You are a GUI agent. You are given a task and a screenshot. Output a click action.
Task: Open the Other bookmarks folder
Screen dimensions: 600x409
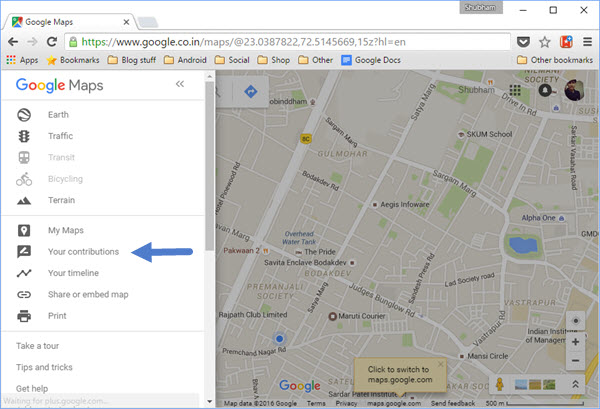(315, 60)
